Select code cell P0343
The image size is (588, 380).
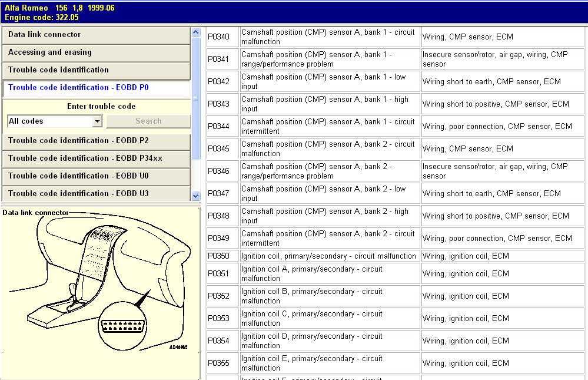pyautogui.click(x=222, y=104)
